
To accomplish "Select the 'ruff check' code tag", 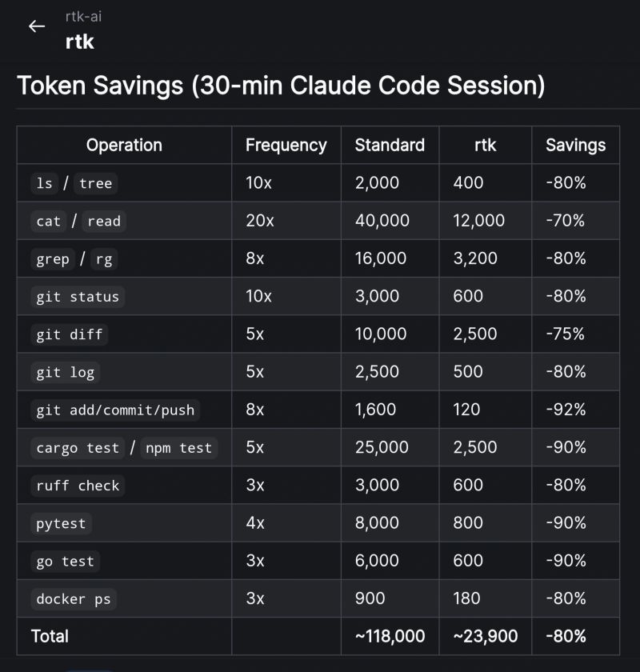I will pyautogui.click(x=78, y=486).
